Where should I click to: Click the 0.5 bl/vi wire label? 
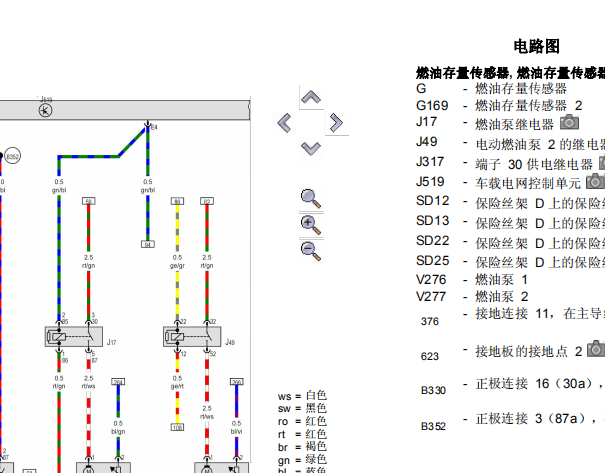tap(237, 427)
